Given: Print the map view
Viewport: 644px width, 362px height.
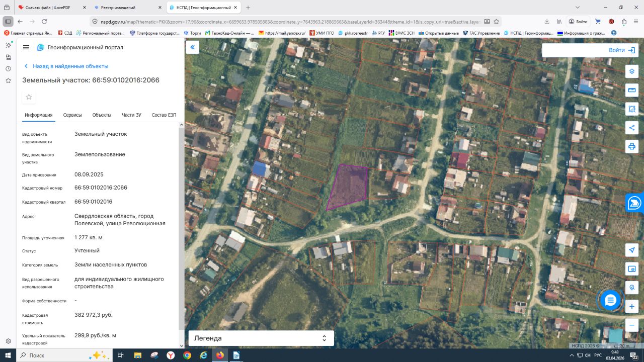Looking at the screenshot, I should pyautogui.click(x=632, y=146).
